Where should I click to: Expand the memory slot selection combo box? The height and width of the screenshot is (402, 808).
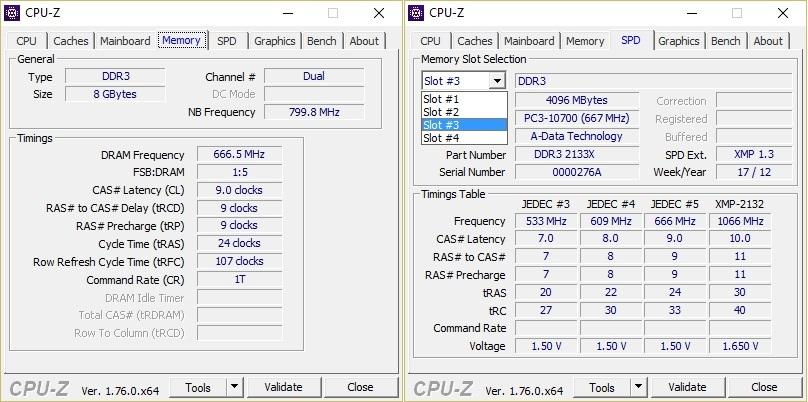[x=497, y=81]
